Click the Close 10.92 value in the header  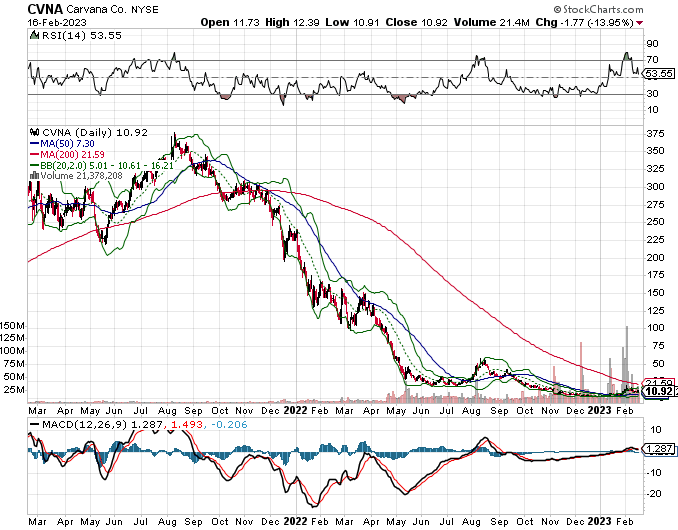click(416, 22)
